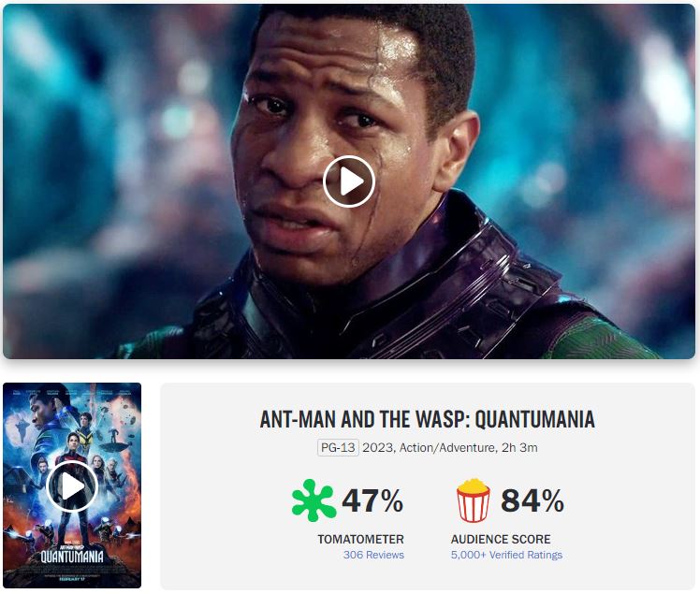Select the 84% audience score
The image size is (700, 594).
(532, 500)
